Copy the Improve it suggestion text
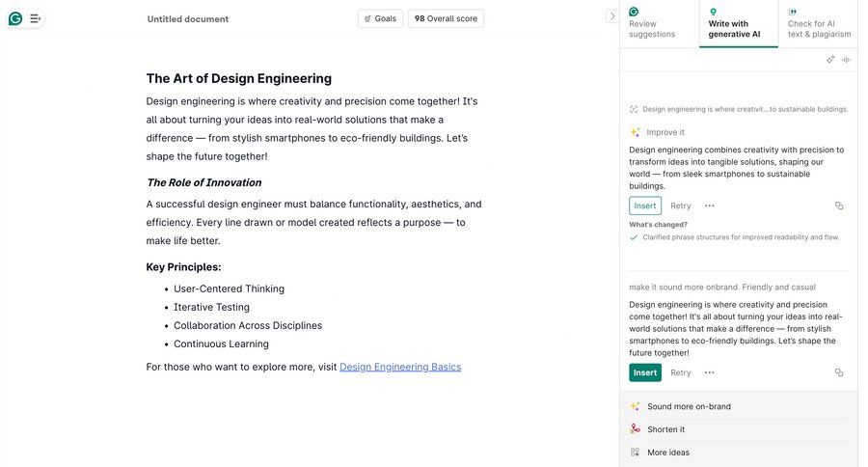The height and width of the screenshot is (467, 868). 839,206
